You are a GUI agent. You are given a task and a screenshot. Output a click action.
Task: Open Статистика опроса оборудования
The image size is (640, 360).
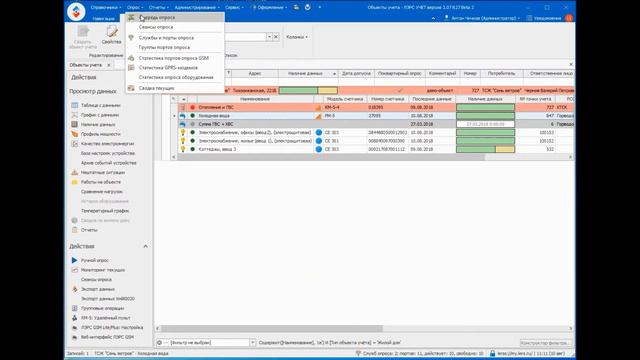tap(175, 77)
